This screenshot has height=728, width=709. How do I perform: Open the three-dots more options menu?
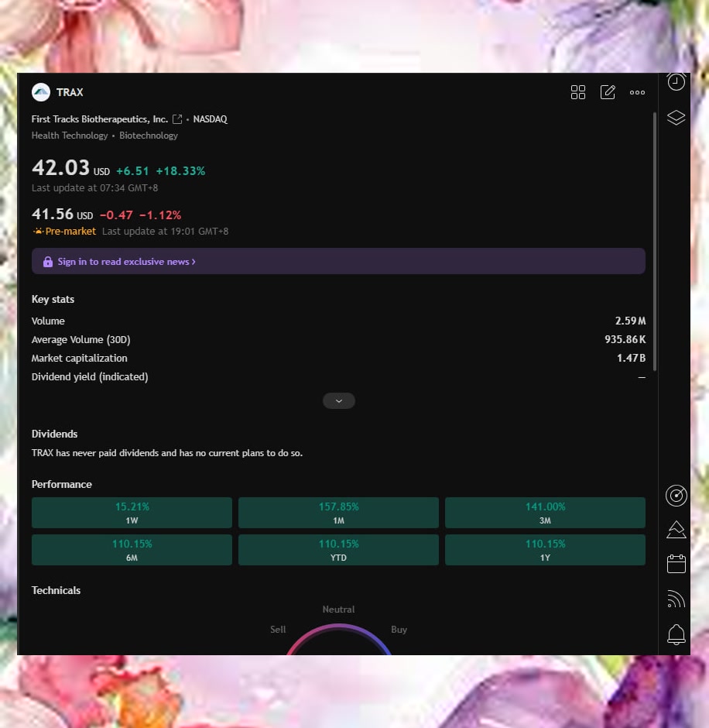637,92
